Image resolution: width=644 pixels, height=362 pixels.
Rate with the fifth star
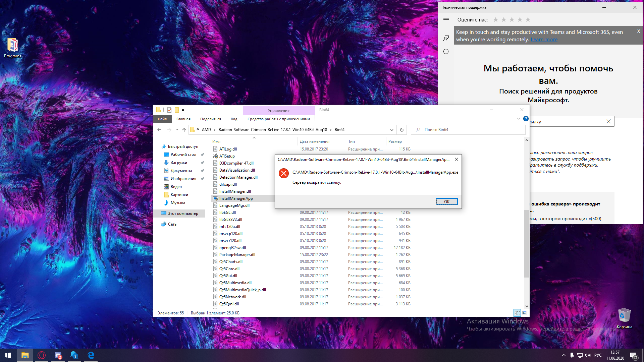(528, 20)
